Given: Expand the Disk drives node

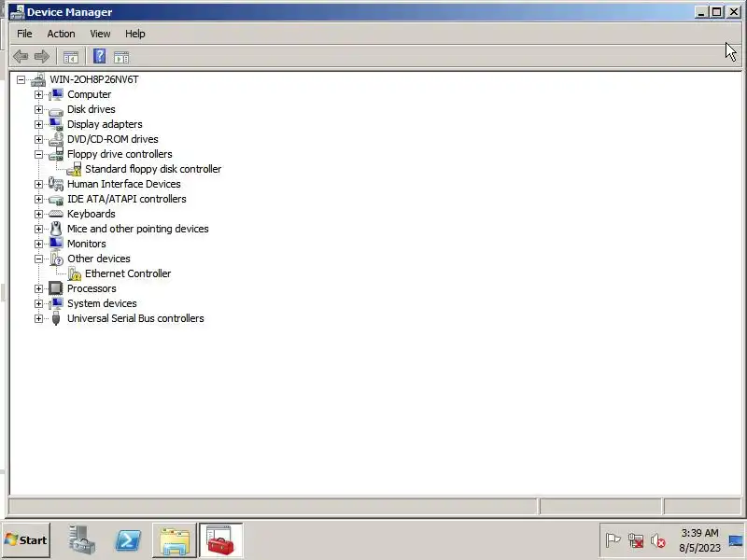Looking at the screenshot, I should click(x=38, y=109).
